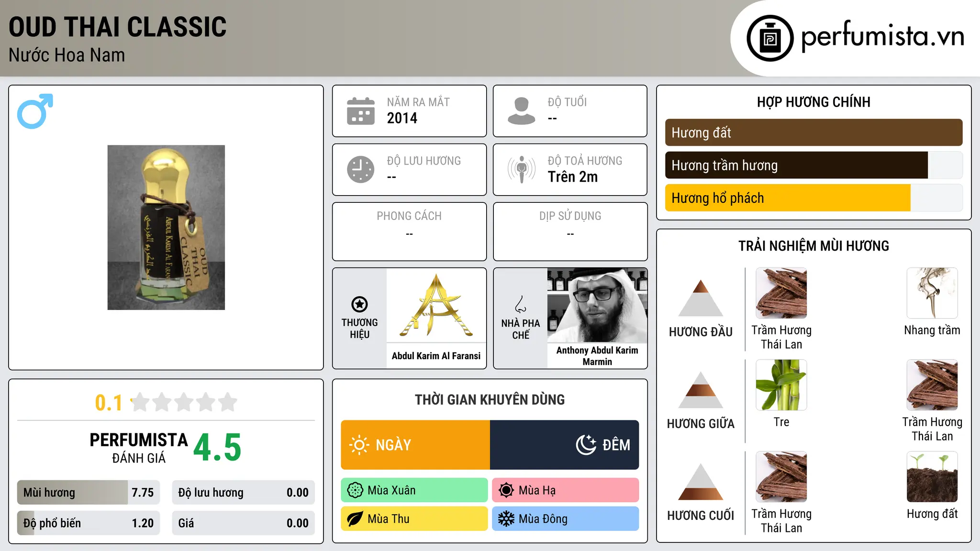Click the Nước Hoa Nam subtitle

(x=67, y=55)
